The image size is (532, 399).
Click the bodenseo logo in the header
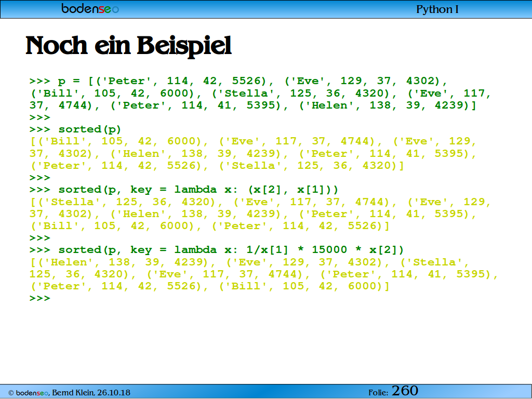(90, 8)
